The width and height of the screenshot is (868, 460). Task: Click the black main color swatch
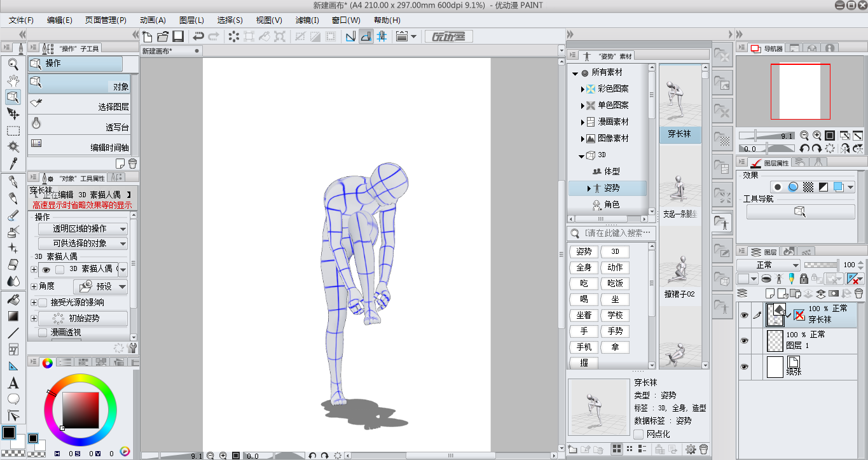coord(8,433)
